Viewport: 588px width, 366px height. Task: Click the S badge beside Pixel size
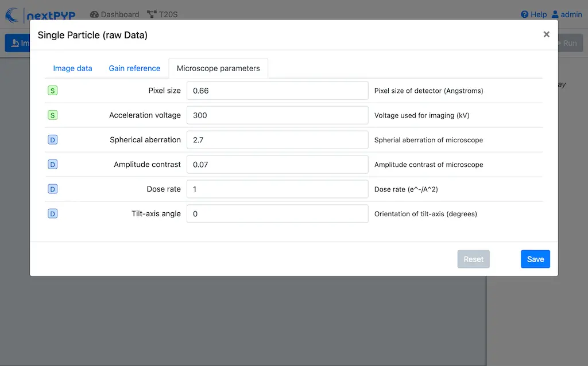point(52,90)
